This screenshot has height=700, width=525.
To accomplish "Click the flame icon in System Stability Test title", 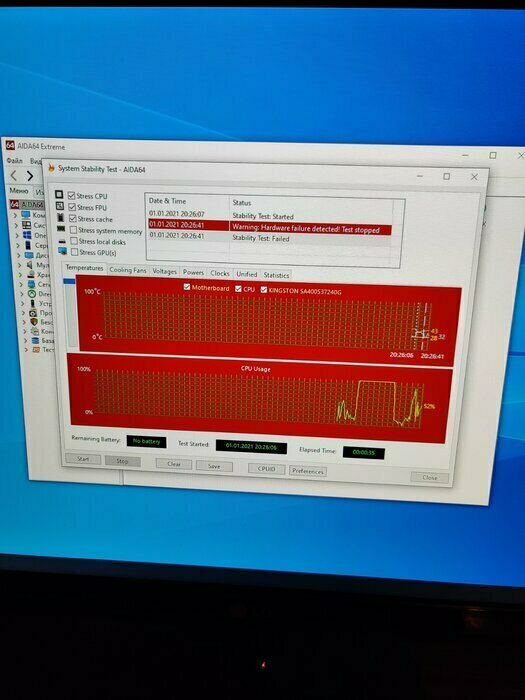I will click(x=51, y=168).
